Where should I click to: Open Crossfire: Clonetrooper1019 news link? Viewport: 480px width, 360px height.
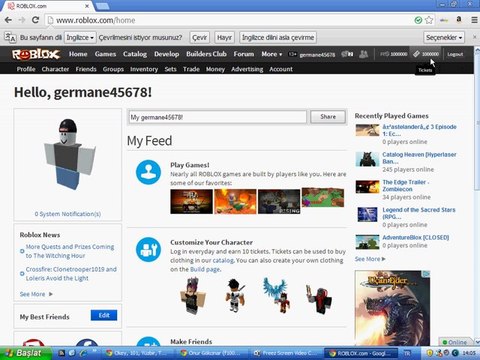(x=71, y=273)
